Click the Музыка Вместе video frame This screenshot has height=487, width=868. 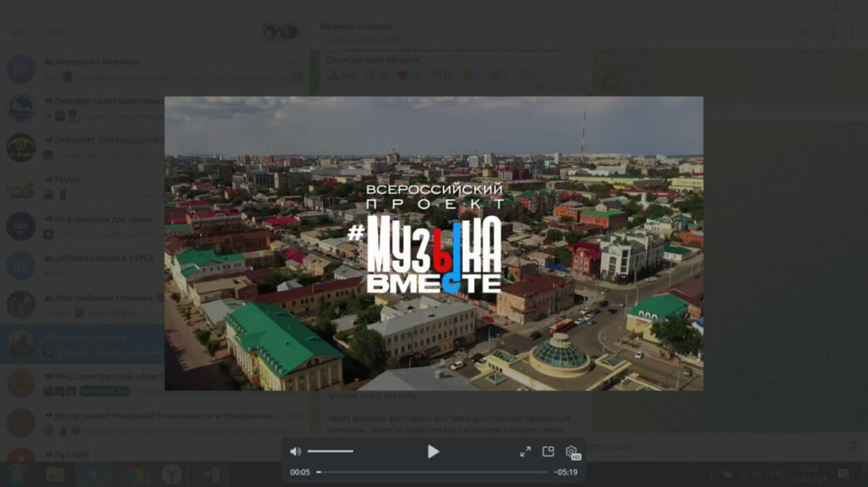pyautogui.click(x=434, y=244)
